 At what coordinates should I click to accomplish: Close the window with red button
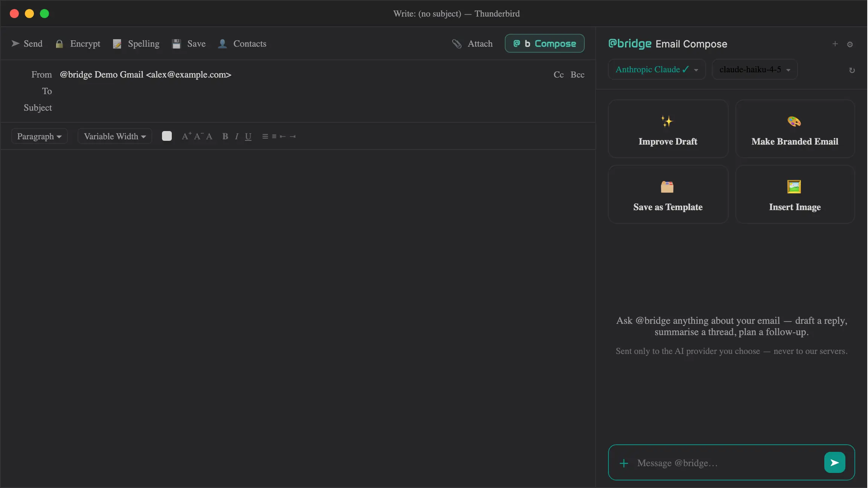point(14,14)
